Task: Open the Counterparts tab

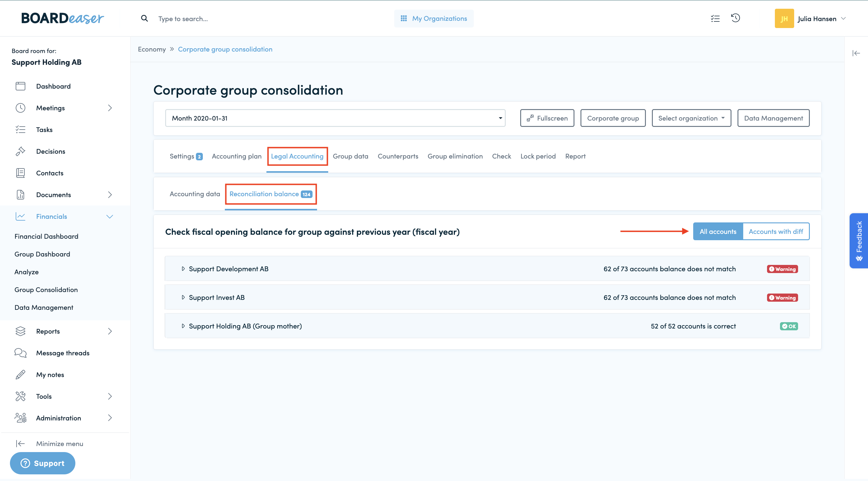Action: (398, 156)
